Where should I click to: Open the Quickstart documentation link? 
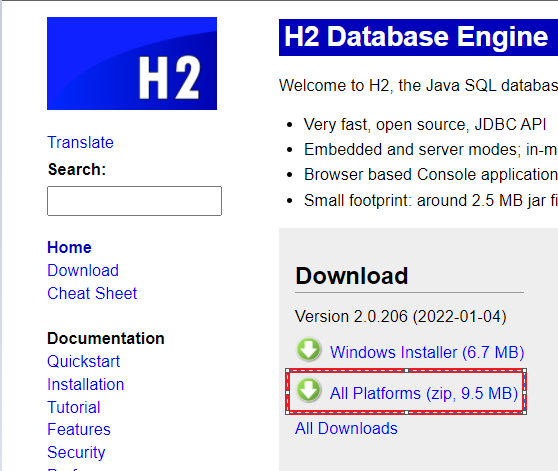(x=84, y=361)
